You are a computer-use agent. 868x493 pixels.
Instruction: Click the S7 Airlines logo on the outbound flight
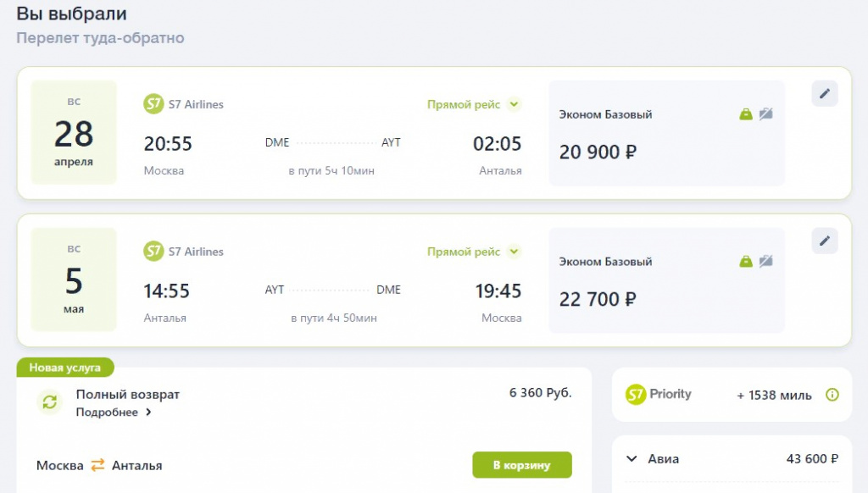click(x=153, y=104)
